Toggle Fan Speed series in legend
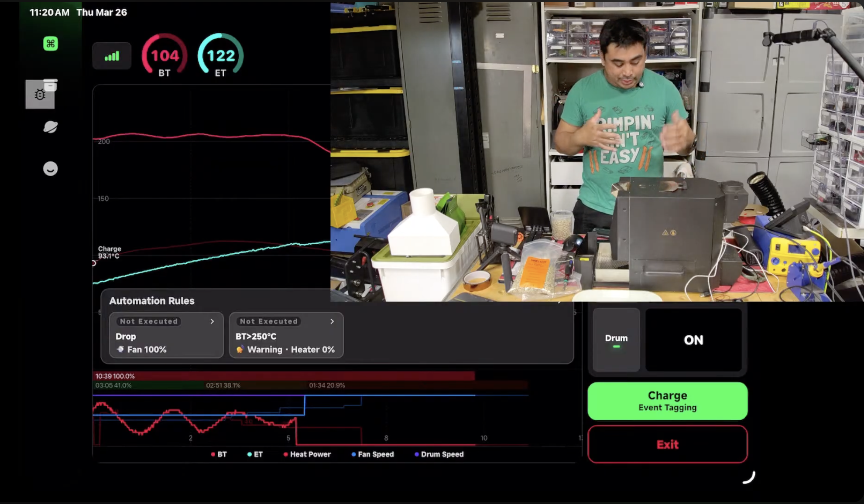 click(372, 454)
